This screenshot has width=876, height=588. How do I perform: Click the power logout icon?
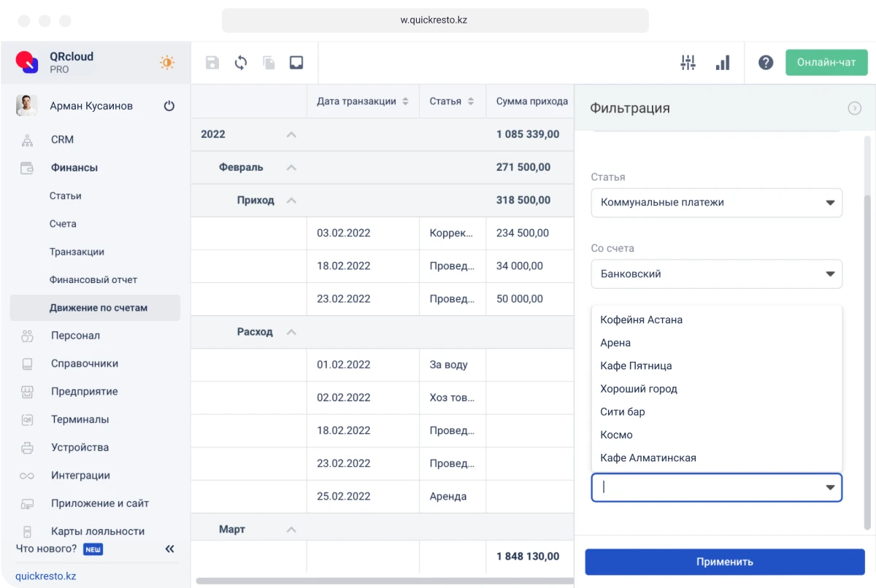[169, 106]
